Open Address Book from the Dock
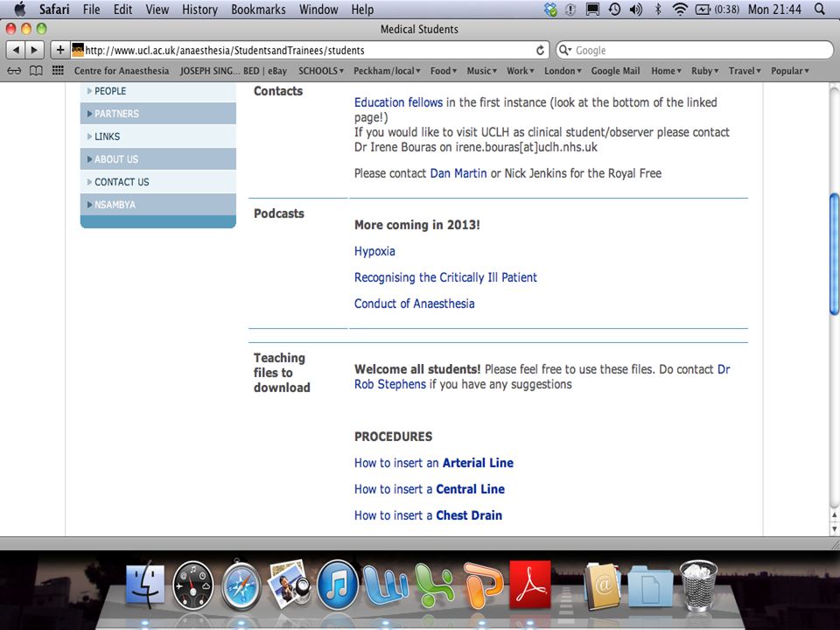840x630 pixels. [602, 586]
